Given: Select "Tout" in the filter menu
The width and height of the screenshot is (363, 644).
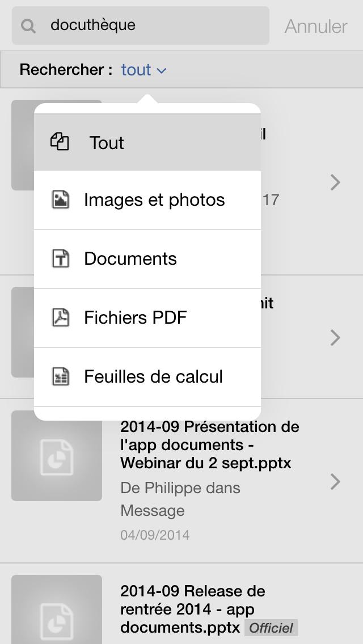Looking at the screenshot, I should (107, 143).
